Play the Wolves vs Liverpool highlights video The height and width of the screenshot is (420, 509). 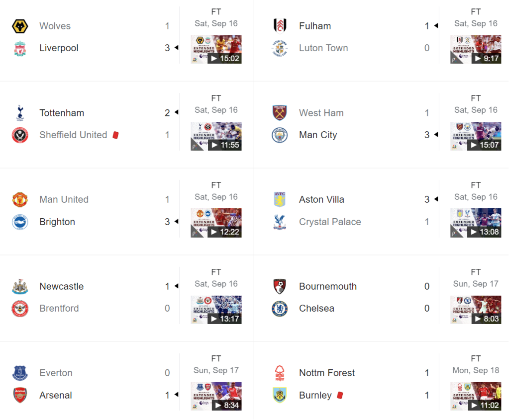click(216, 49)
